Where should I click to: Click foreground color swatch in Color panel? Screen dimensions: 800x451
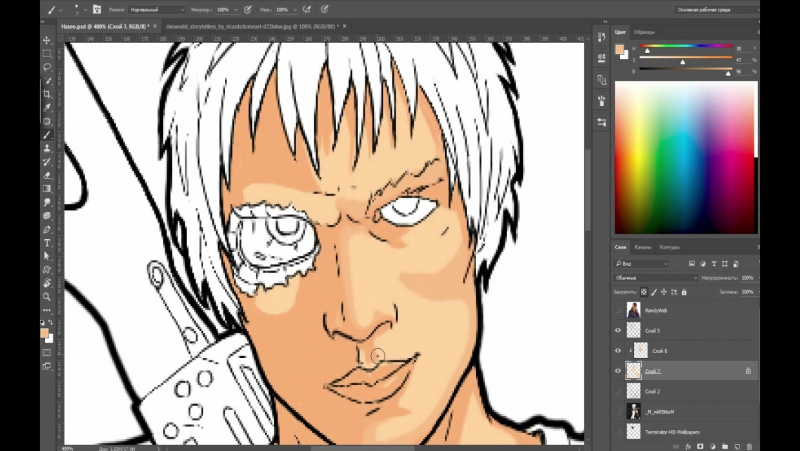(x=619, y=49)
